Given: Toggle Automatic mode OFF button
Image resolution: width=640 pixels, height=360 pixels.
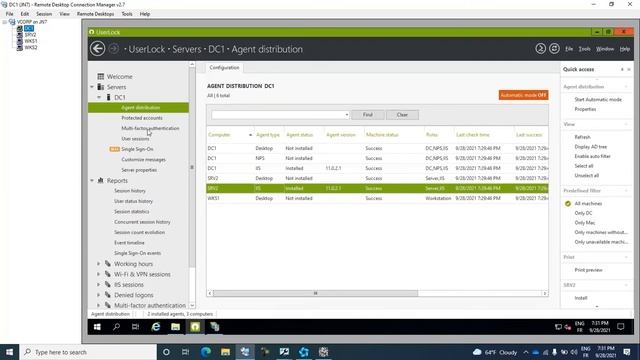Looking at the screenshot, I should tap(523, 95).
